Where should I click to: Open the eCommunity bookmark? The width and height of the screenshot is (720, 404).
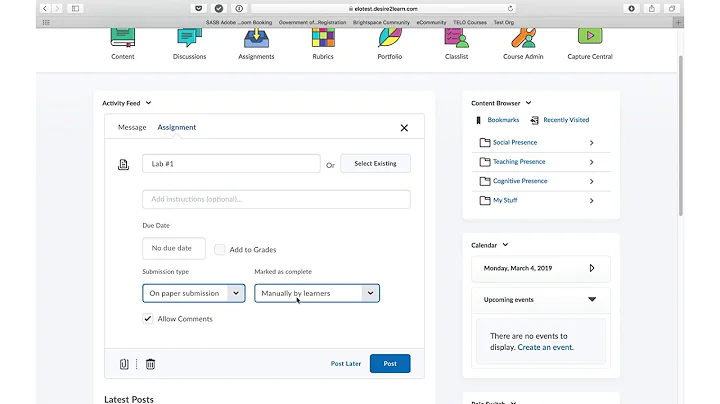(431, 22)
